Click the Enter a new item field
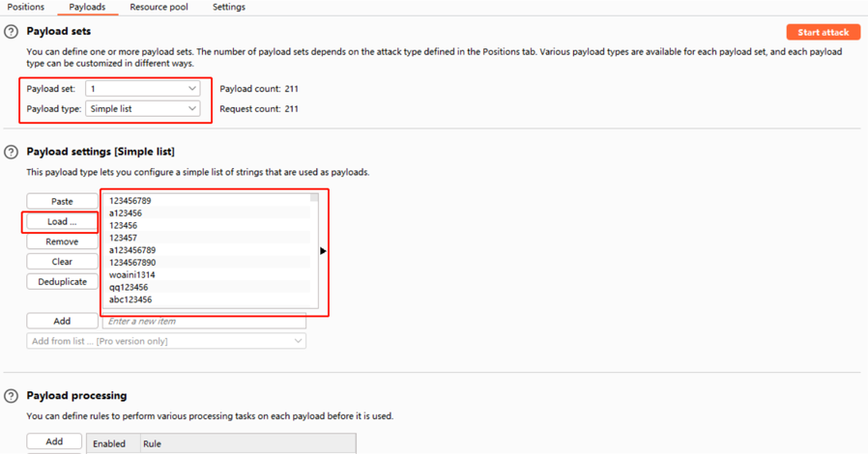This screenshot has height=454, width=868. tap(204, 321)
